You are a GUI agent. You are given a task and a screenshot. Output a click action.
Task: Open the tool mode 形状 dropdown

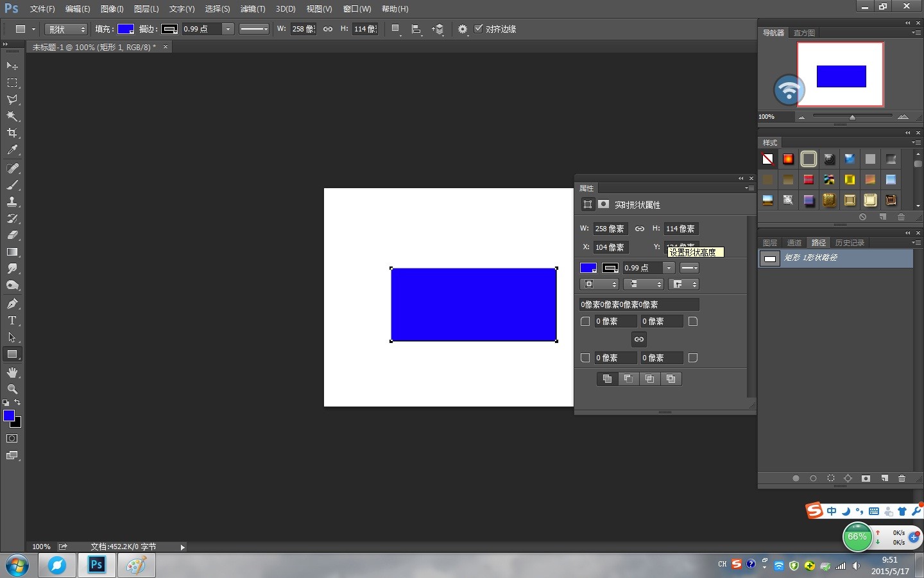pyautogui.click(x=66, y=29)
